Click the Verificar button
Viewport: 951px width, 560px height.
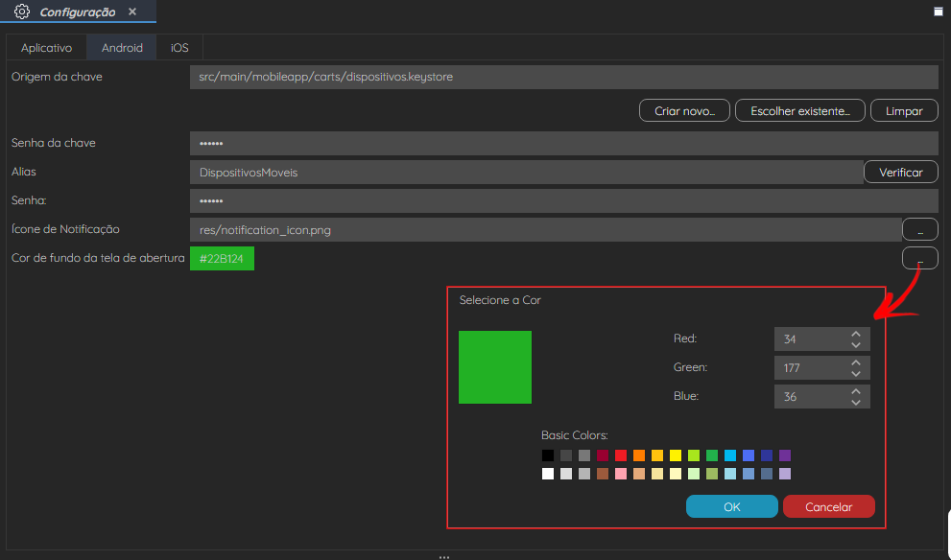click(x=901, y=172)
